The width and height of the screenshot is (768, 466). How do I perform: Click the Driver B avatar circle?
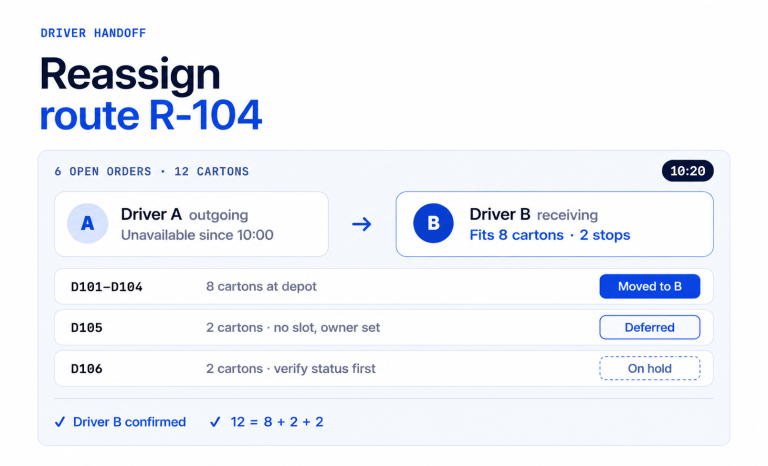point(433,223)
